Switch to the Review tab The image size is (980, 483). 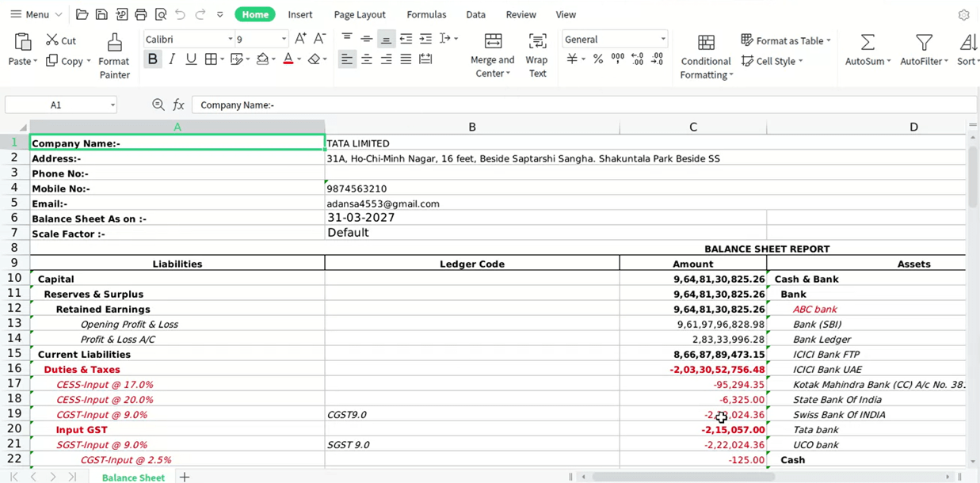coord(521,14)
